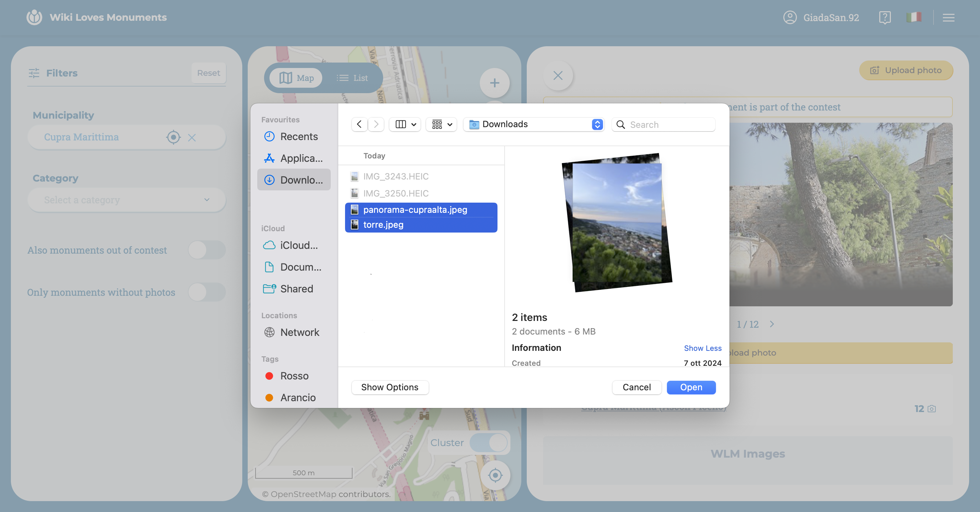Image resolution: width=980 pixels, height=512 pixels.
Task: Click the back arrow in file dialog
Action: (x=359, y=124)
